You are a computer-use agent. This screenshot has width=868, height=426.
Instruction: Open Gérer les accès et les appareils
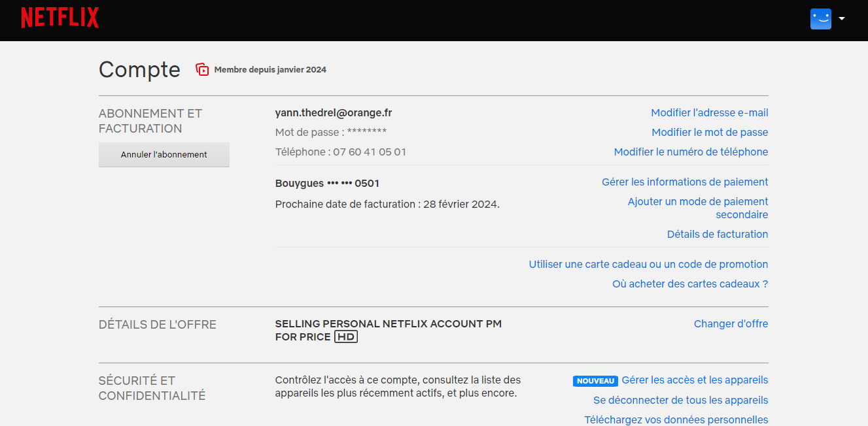695,380
